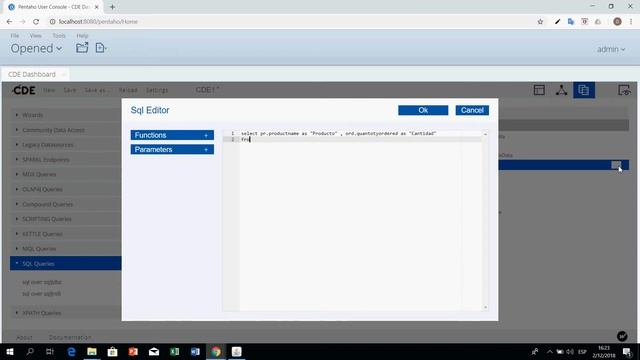The image size is (640, 360).
Task: Switch to the CDE Dashboard tab
Action: (32, 74)
